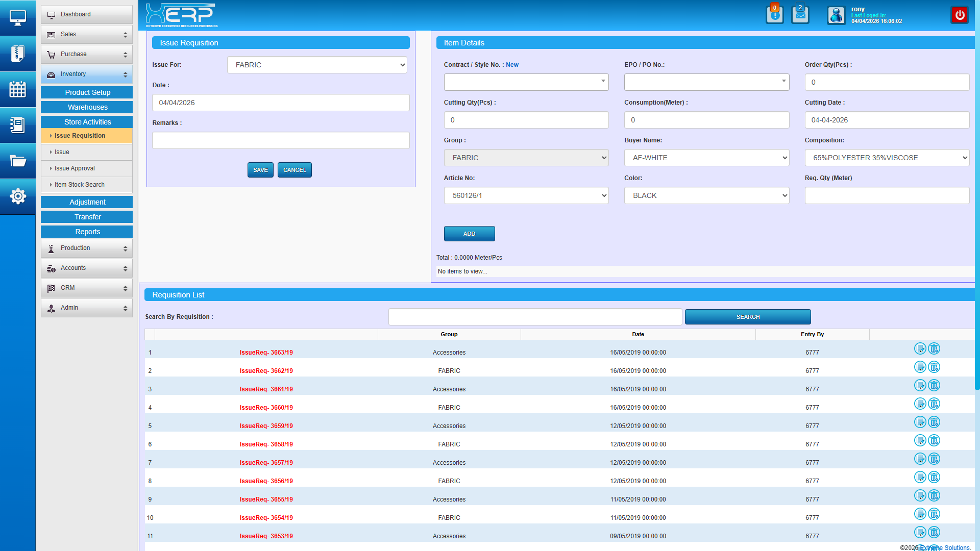Open the calendar icon in left sidebar
The image size is (980, 551).
click(x=18, y=89)
